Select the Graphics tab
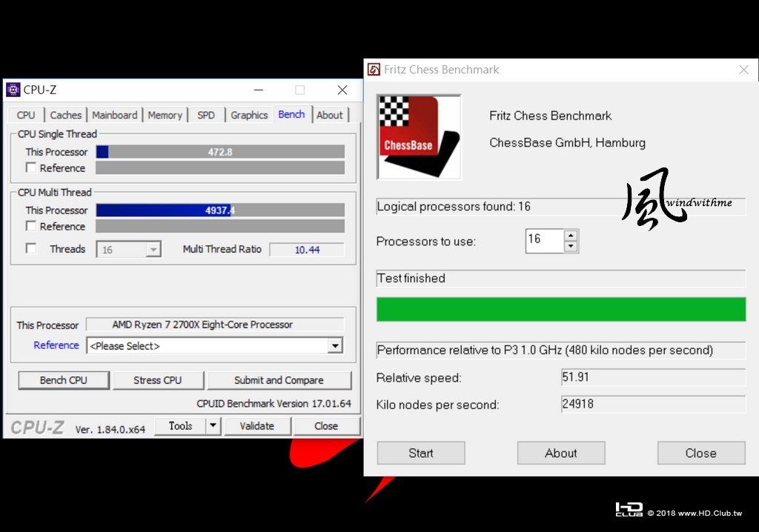The height and width of the screenshot is (532, 759). click(249, 115)
